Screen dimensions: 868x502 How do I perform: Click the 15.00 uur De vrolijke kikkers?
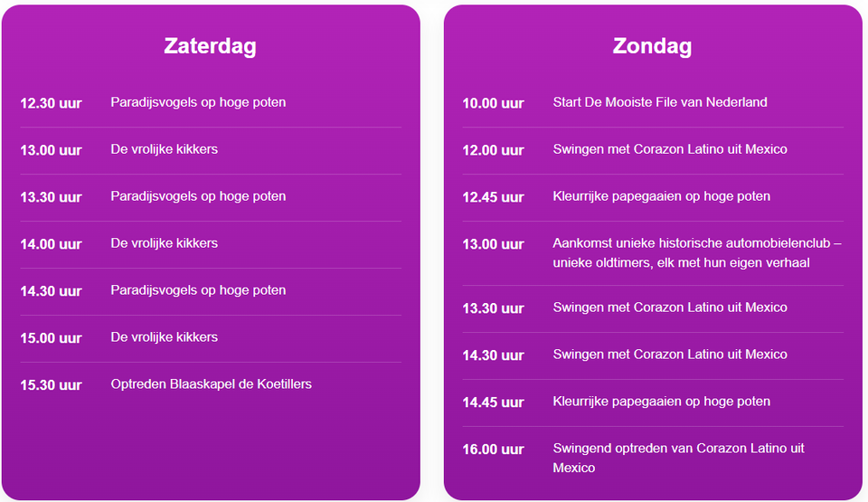click(x=164, y=337)
